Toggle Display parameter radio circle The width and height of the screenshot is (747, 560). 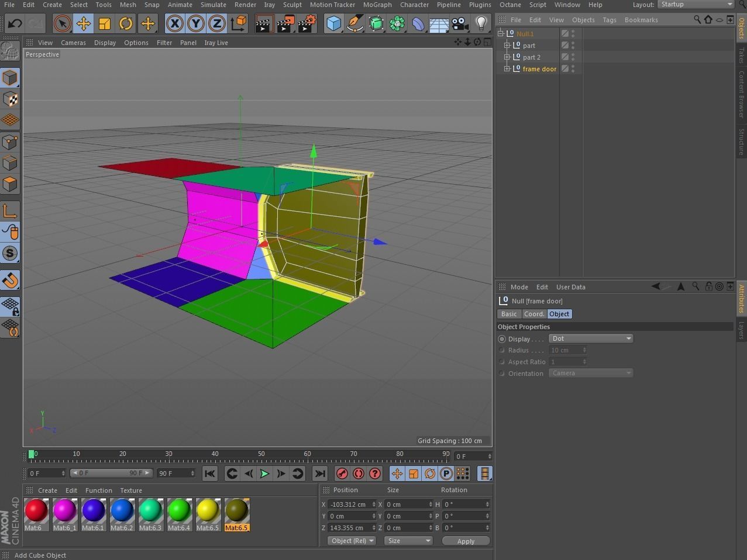(x=502, y=339)
